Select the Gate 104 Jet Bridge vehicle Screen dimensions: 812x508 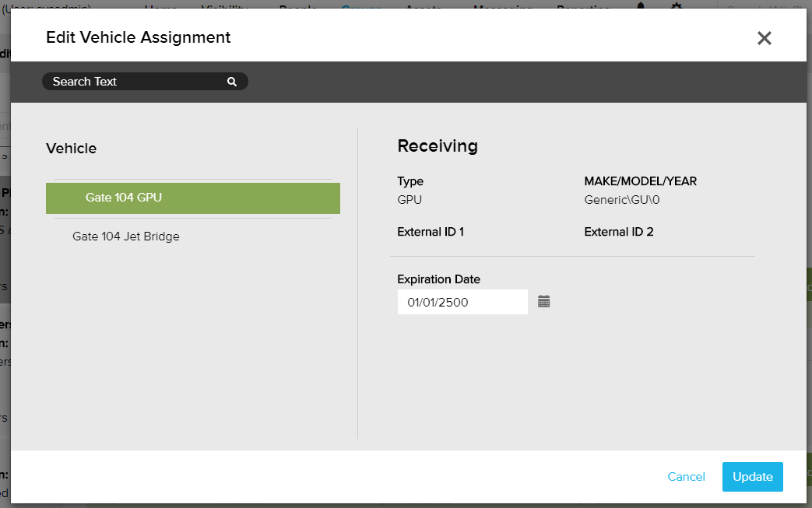click(126, 236)
